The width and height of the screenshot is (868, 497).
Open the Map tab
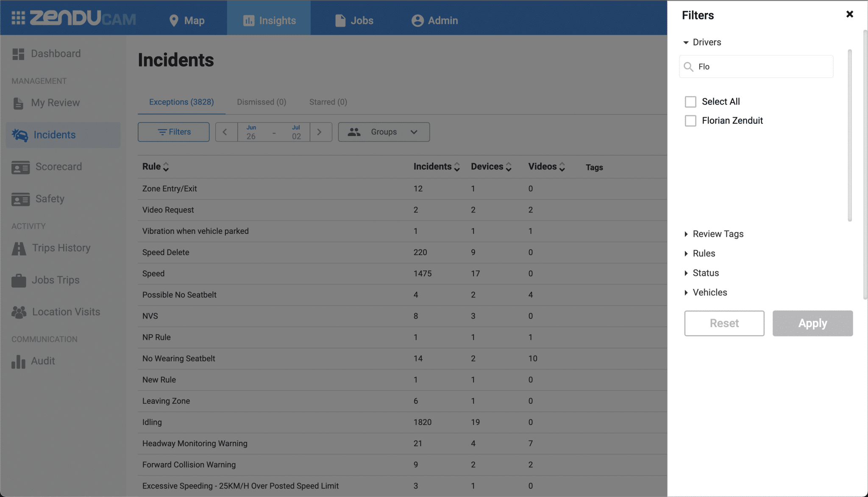(x=186, y=20)
